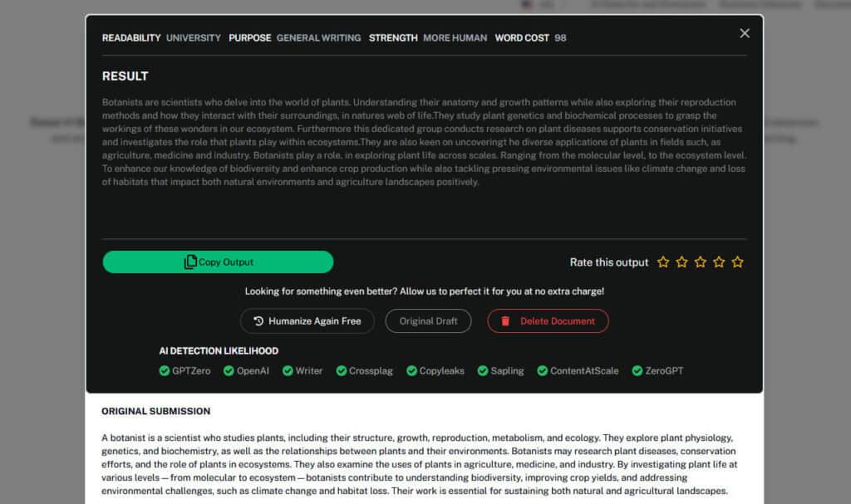The width and height of the screenshot is (851, 504).
Task: Click the PURPOSE label
Action: pyautogui.click(x=249, y=38)
